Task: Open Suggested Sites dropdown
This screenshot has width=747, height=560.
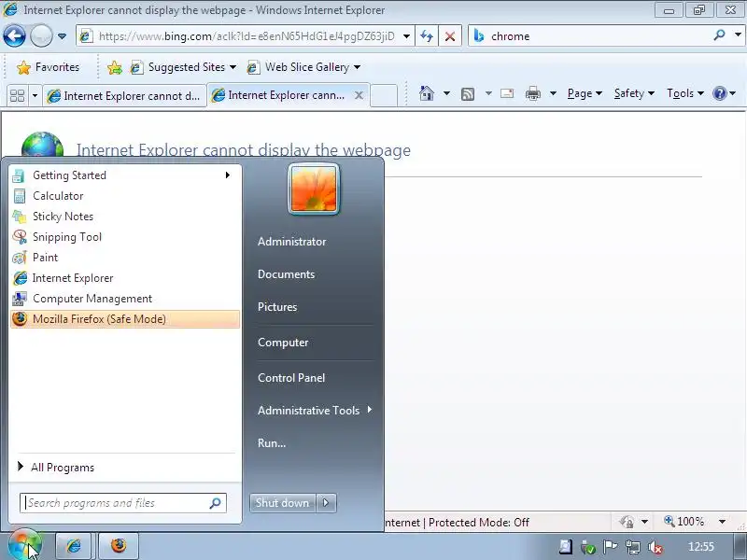Action: [183, 67]
